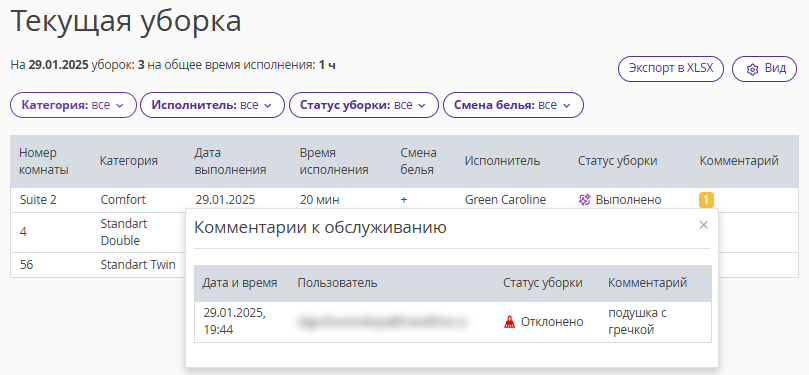The height and width of the screenshot is (375, 809).
Task: Open the Статус уборки filter
Action: click(x=364, y=105)
